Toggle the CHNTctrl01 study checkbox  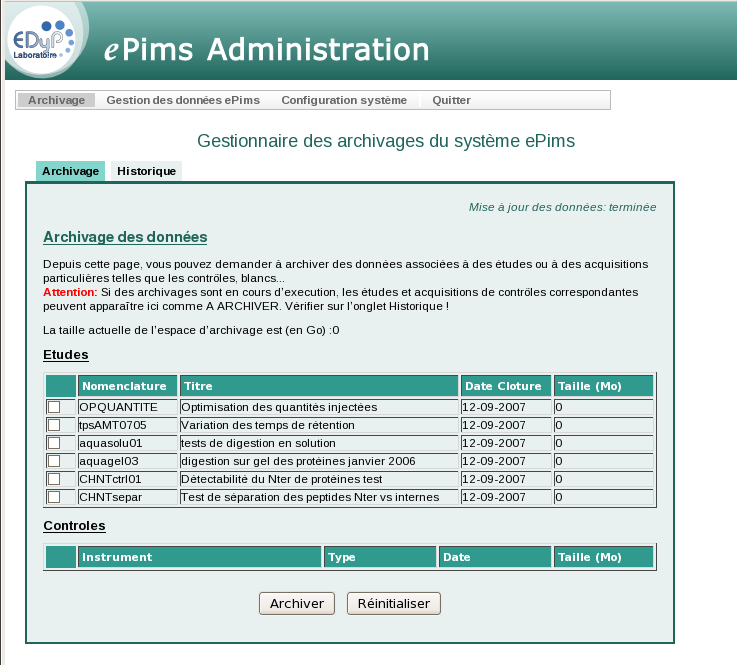click(x=54, y=479)
